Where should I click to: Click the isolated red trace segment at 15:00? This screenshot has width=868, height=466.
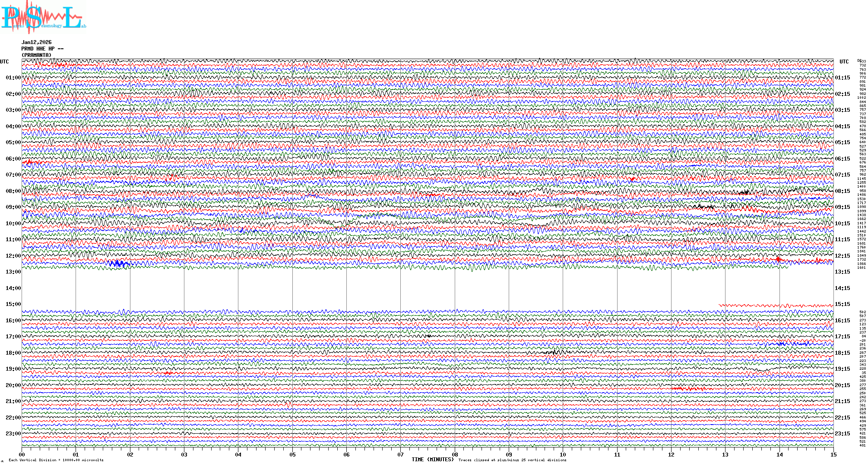[x=775, y=305]
